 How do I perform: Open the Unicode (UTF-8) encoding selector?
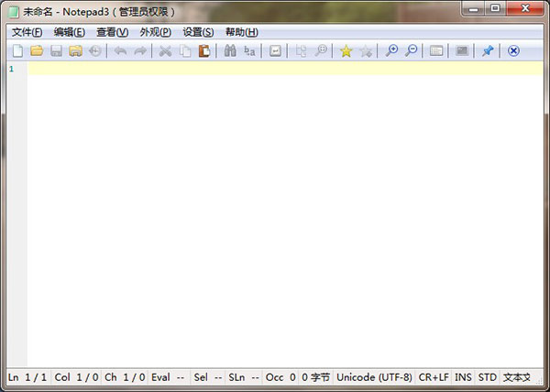374,376
